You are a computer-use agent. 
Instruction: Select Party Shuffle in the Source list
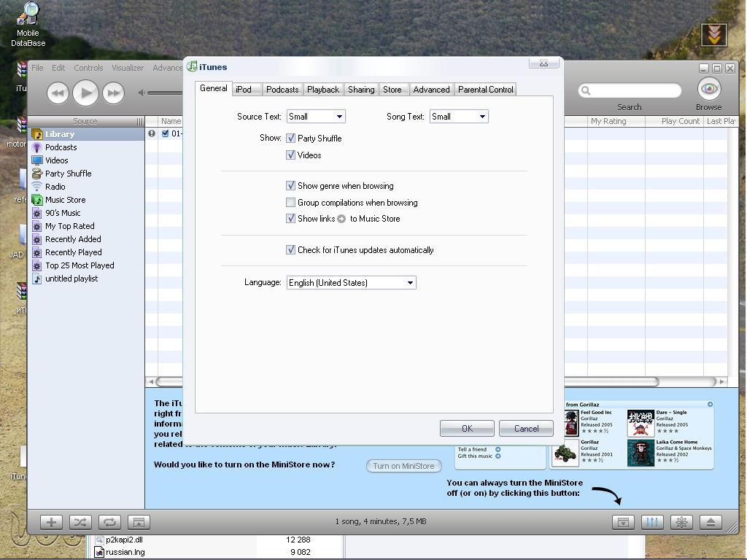point(86,174)
